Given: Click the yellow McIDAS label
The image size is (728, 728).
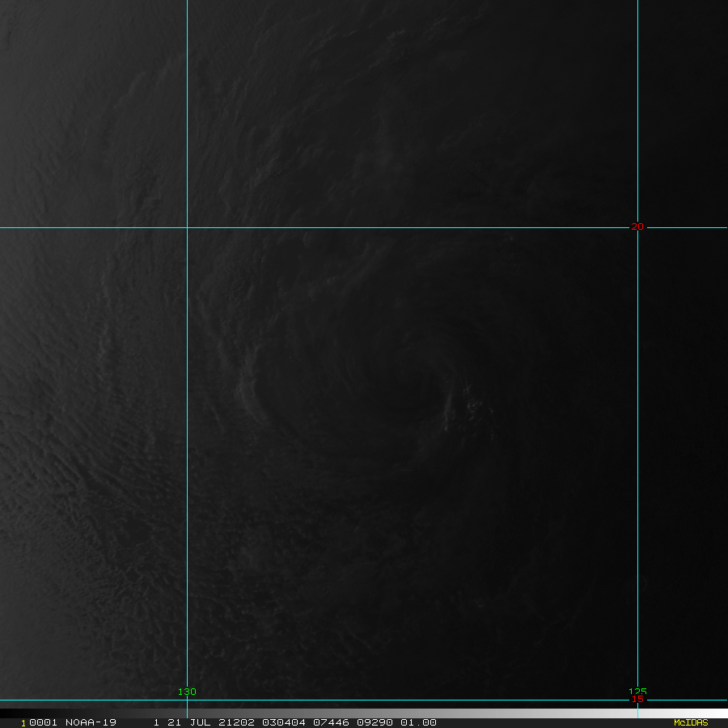Looking at the screenshot, I should coord(690,722).
